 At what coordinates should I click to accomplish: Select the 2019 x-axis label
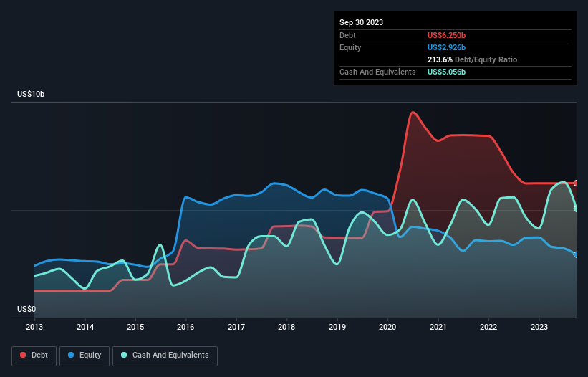337,327
